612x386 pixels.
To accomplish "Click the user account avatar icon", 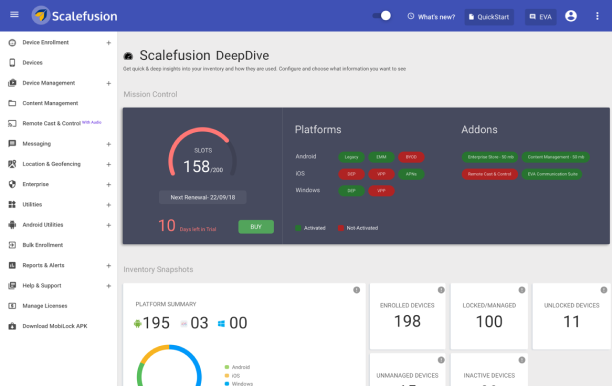I will pyautogui.click(x=571, y=16).
